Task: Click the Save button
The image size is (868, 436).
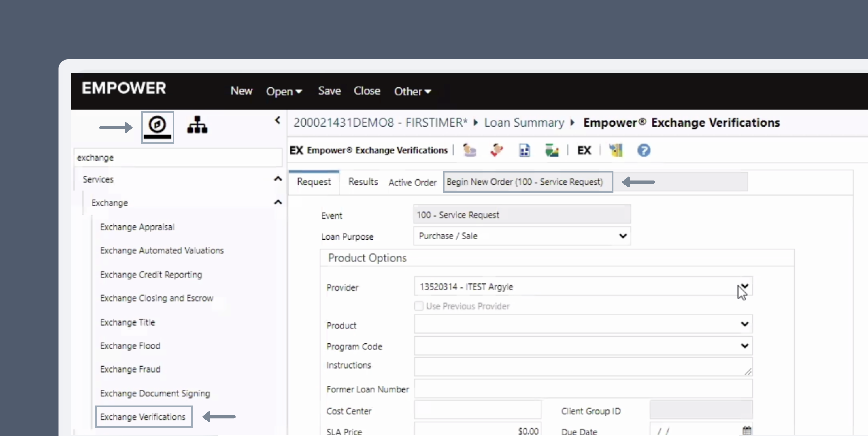Action: (329, 90)
